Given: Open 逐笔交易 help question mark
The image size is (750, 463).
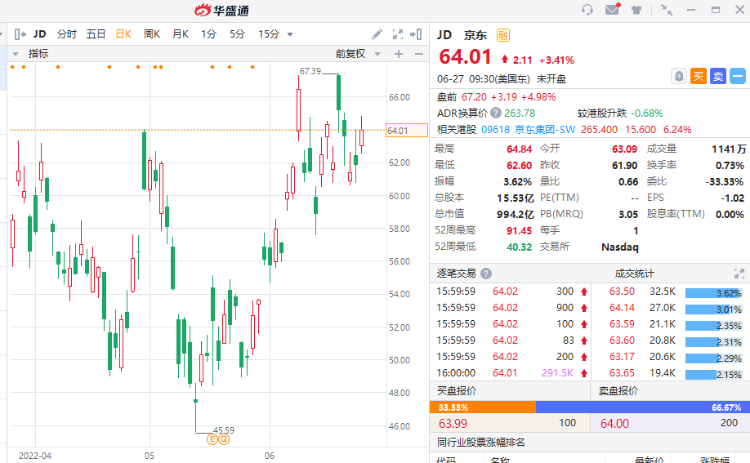Looking at the screenshot, I should coord(486,274).
